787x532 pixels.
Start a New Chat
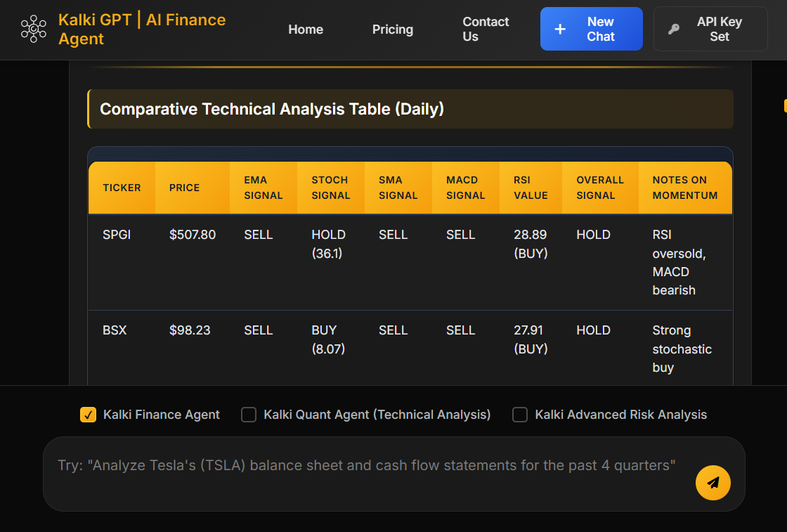point(591,29)
